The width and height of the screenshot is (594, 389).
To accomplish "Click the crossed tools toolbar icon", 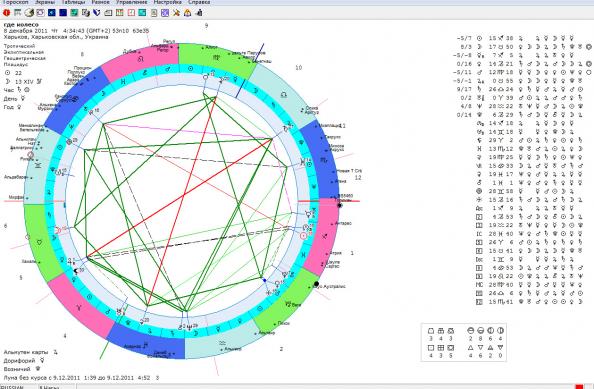I will click(x=176, y=13).
